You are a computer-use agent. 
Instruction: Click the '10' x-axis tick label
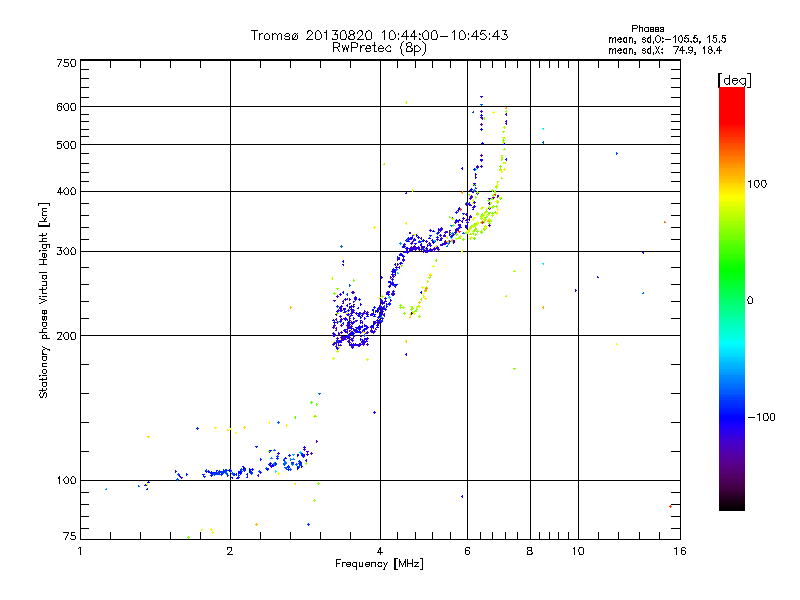578,551
